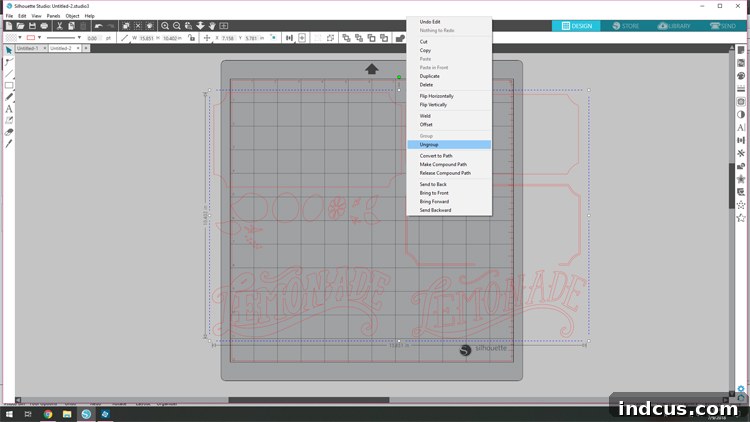Image resolution: width=750 pixels, height=422 pixels.
Task: Open the Object menu
Action: point(72,16)
